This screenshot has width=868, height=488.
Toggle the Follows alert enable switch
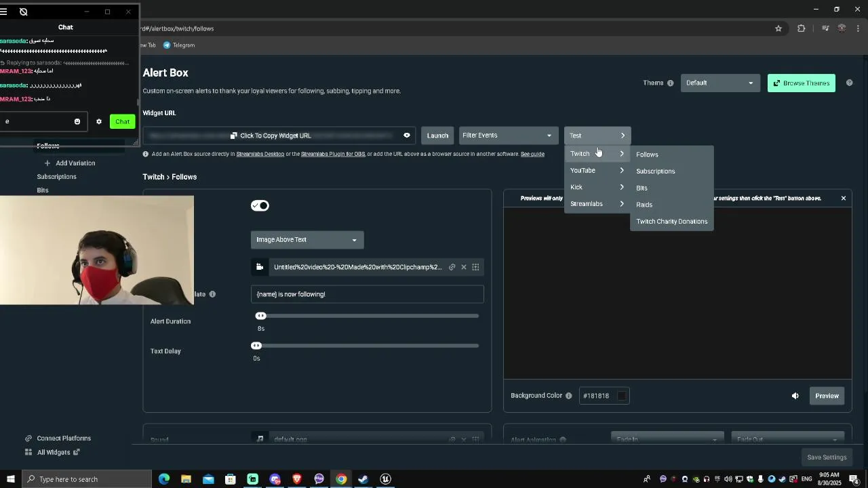pos(260,205)
